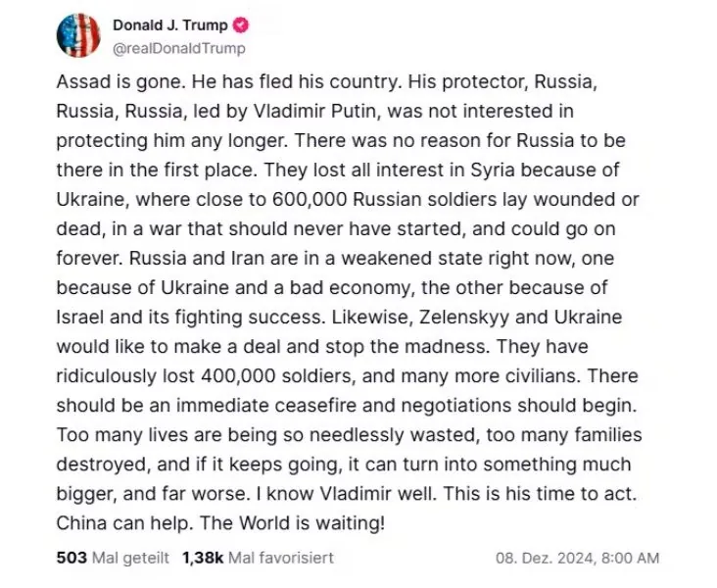
Task: Click 'Israel and its fighting success' phrase
Action: pos(189,318)
